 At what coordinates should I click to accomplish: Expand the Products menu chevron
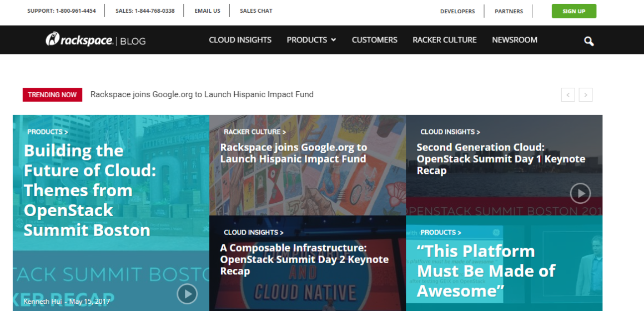click(334, 40)
